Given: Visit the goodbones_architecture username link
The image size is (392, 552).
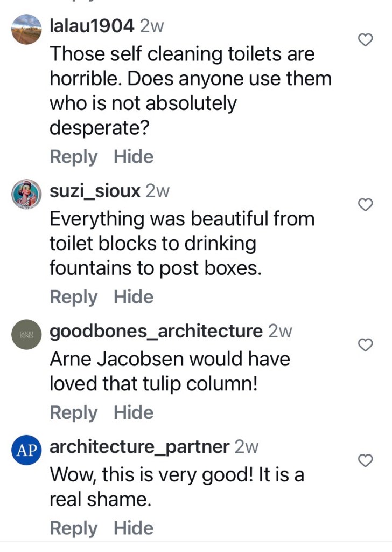Looking at the screenshot, I should click(x=156, y=331).
